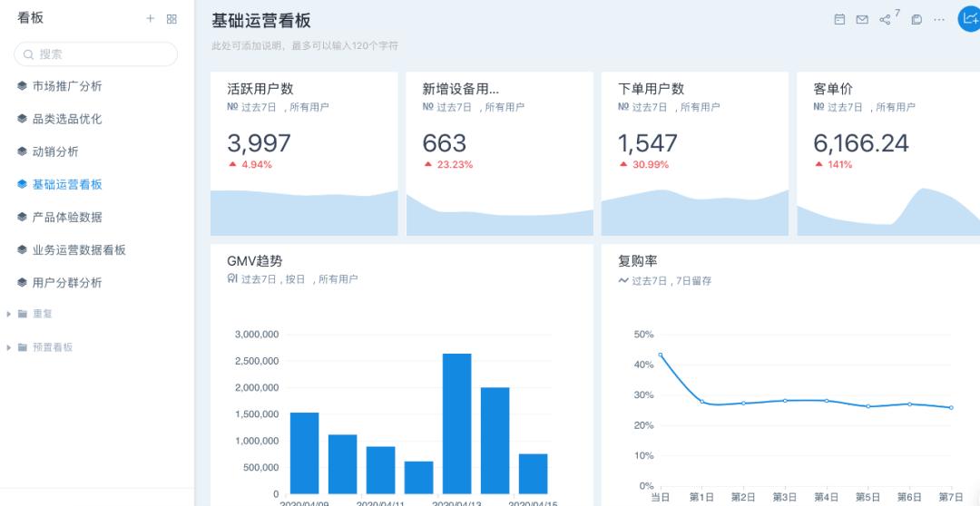Select 基础运营看板 in the sidebar
The width and height of the screenshot is (980, 506).
[x=67, y=184]
